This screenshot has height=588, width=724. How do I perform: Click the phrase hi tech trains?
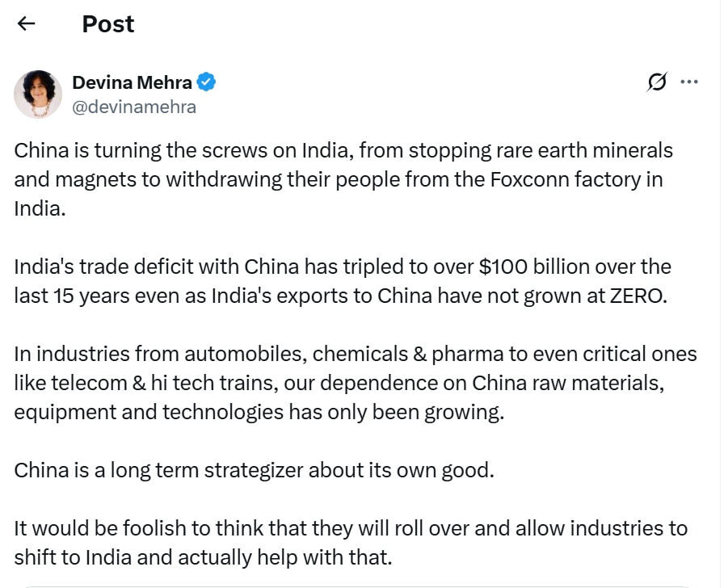[x=214, y=383]
